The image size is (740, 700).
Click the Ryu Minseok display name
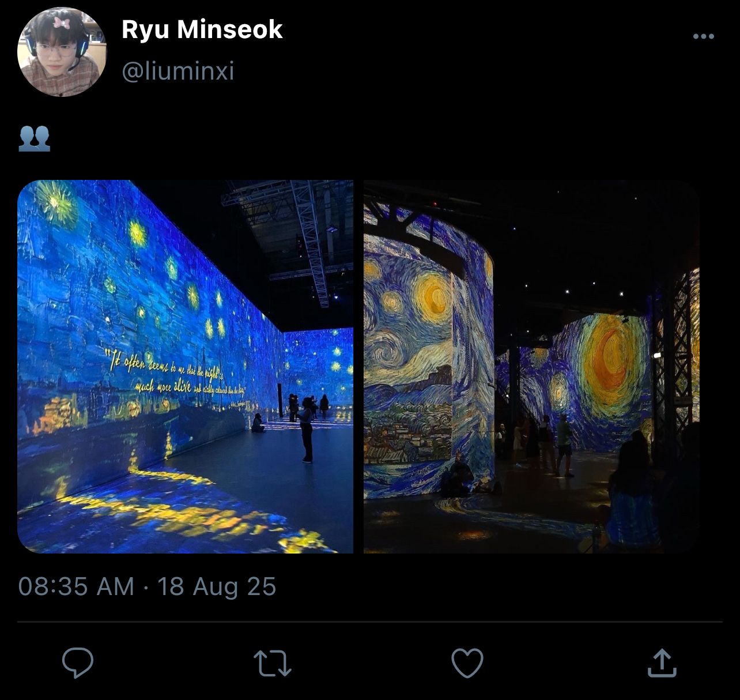click(202, 29)
